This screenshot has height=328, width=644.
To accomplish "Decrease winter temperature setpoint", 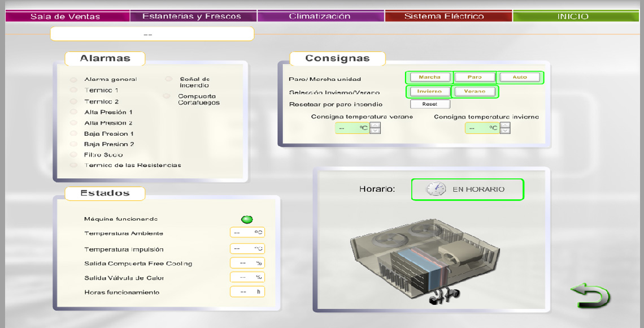I will [x=505, y=131].
